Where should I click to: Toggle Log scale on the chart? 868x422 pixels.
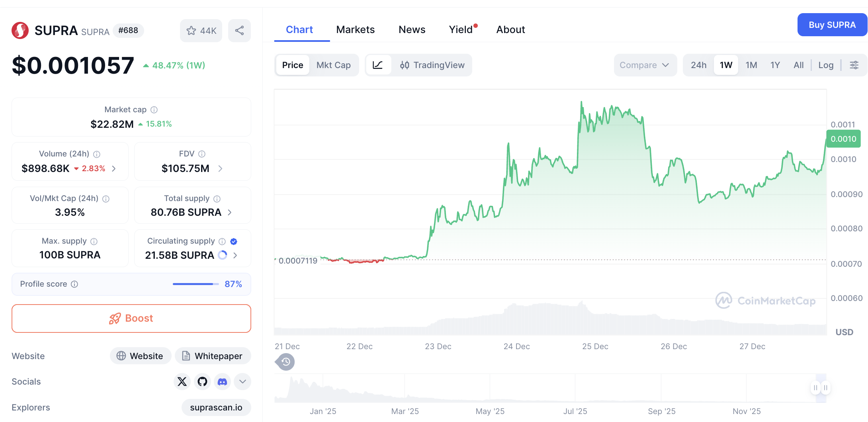tap(826, 65)
